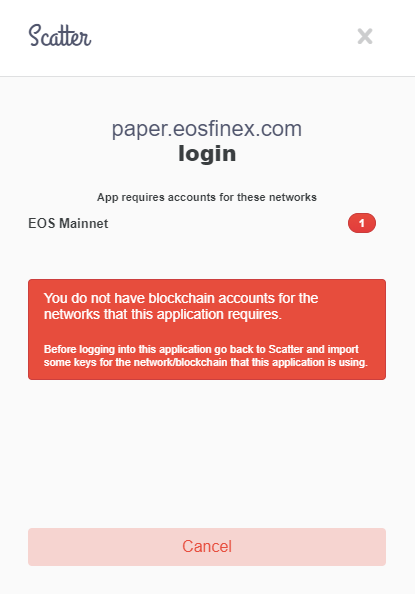Click the 'networks that this application requires' line
Screen dimensions: 415x594
pyautogui.click(x=163, y=314)
